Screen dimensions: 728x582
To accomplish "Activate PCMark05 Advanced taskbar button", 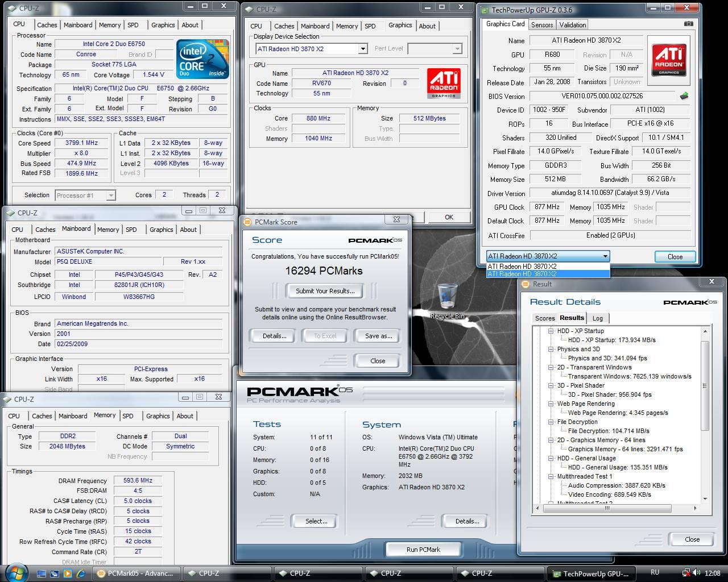I will [135, 573].
